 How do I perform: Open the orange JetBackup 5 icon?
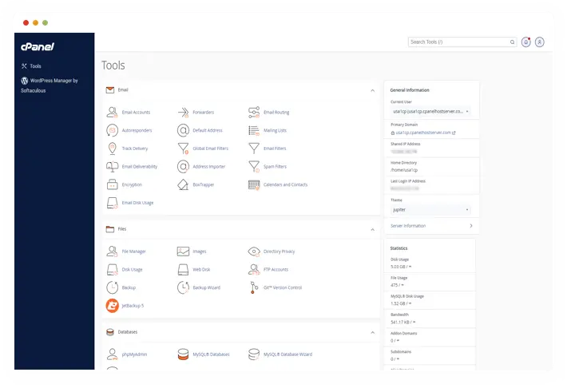pyautogui.click(x=112, y=306)
